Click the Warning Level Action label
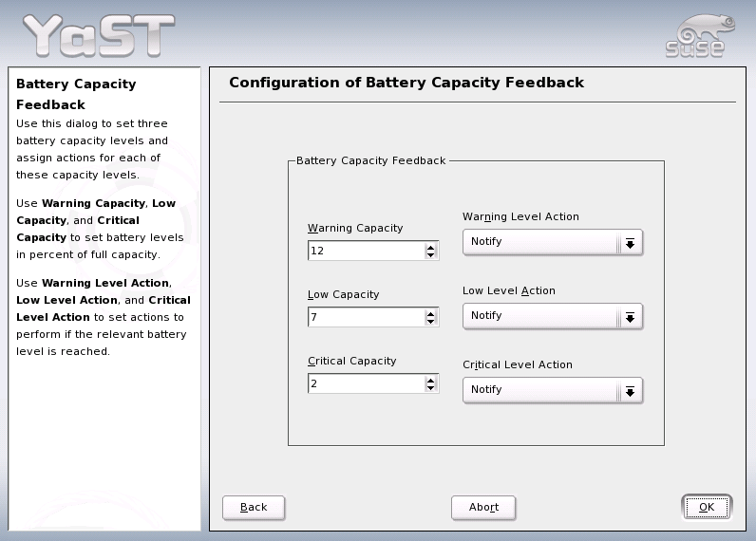 click(x=520, y=216)
